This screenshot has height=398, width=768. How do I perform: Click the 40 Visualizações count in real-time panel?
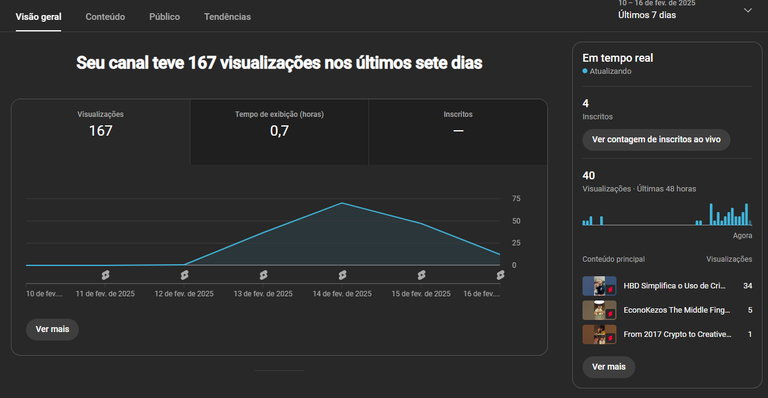(x=589, y=176)
